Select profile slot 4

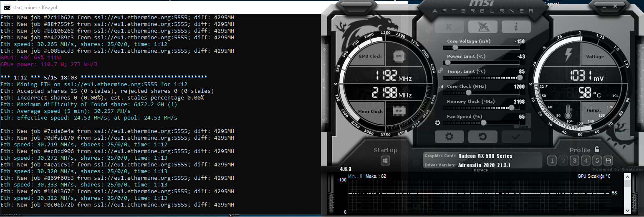pos(586,161)
